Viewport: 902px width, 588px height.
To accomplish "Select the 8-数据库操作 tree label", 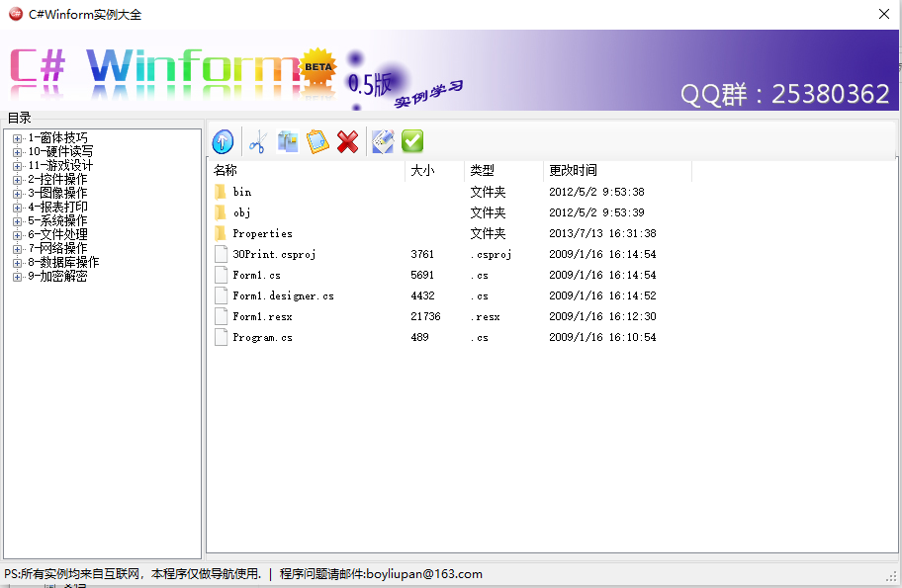I will (63, 262).
